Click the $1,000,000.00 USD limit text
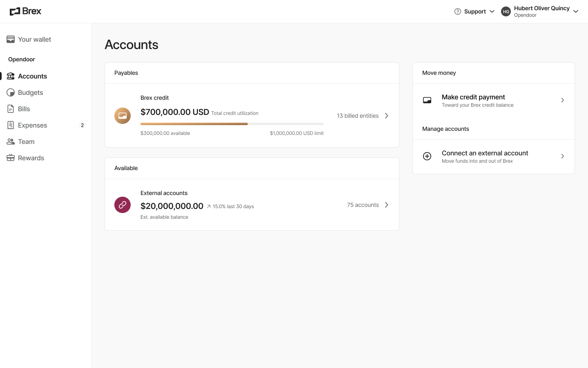The width and height of the screenshot is (588, 368). point(296,133)
